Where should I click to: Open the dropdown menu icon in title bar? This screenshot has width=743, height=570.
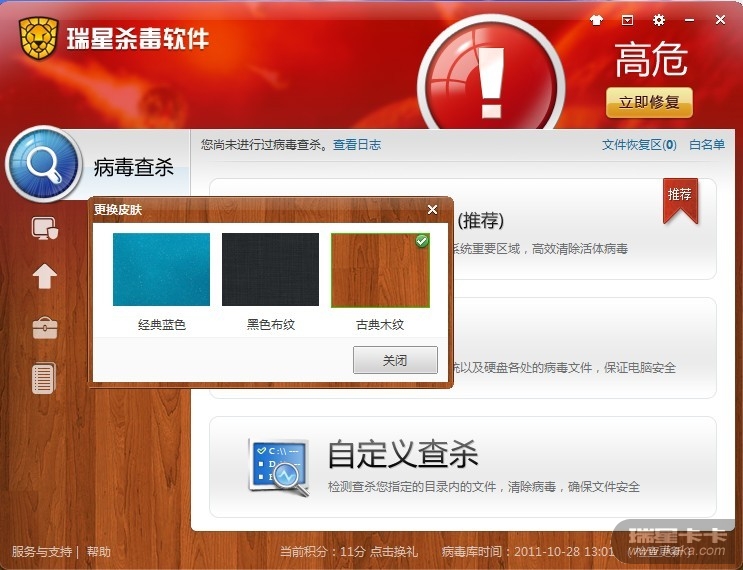627,20
